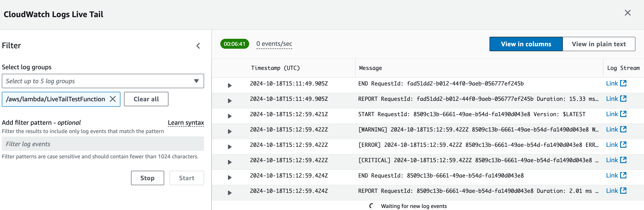Image resolution: width=644 pixels, height=210 pixels.
Task: Expand the [CRITICAL] log event details
Action: [229, 162]
